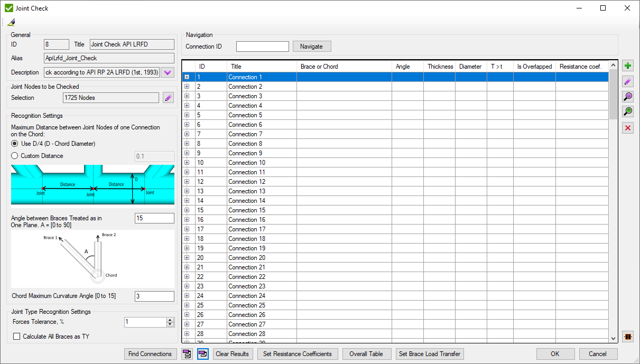Click the green magnifier icon right of table

[x=628, y=111]
